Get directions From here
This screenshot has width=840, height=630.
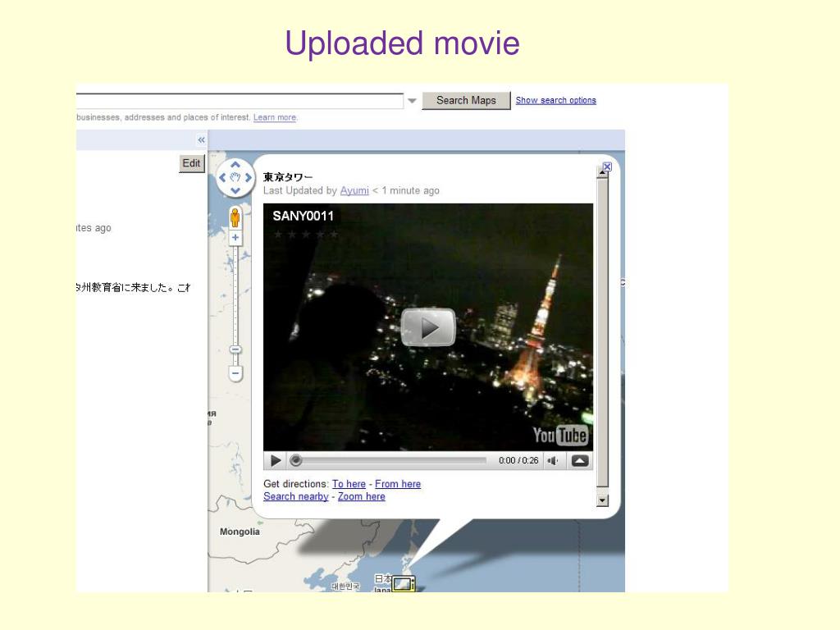(398, 484)
